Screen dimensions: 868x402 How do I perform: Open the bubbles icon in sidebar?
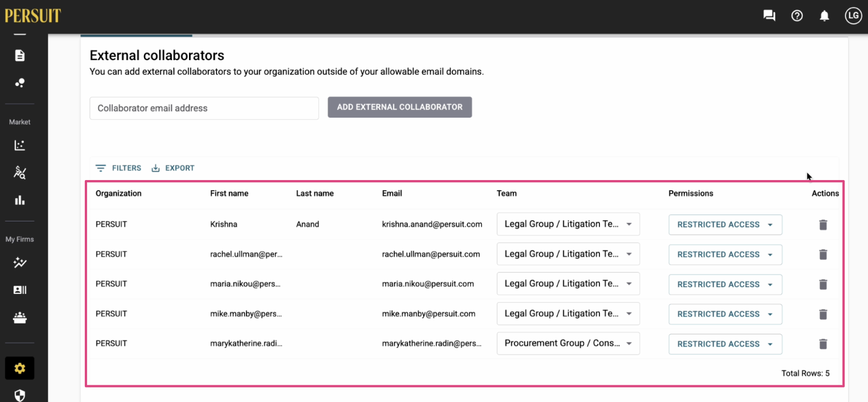point(20,83)
